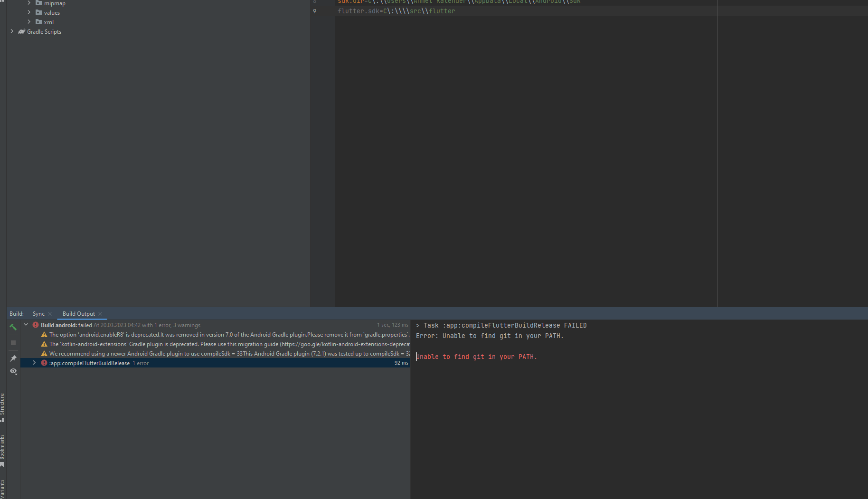Open the Bookmarks tool window
Image resolution: width=868 pixels, height=499 pixels.
click(x=2, y=451)
